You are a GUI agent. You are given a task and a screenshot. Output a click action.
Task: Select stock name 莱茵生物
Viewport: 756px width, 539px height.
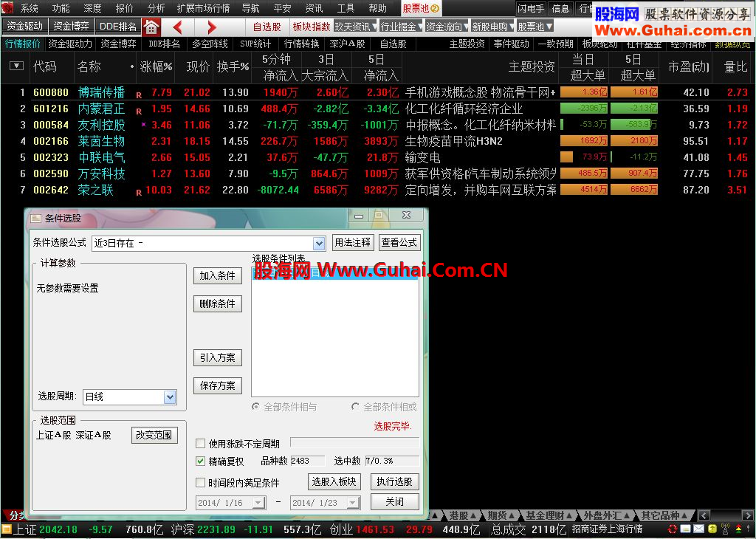pyautogui.click(x=101, y=141)
